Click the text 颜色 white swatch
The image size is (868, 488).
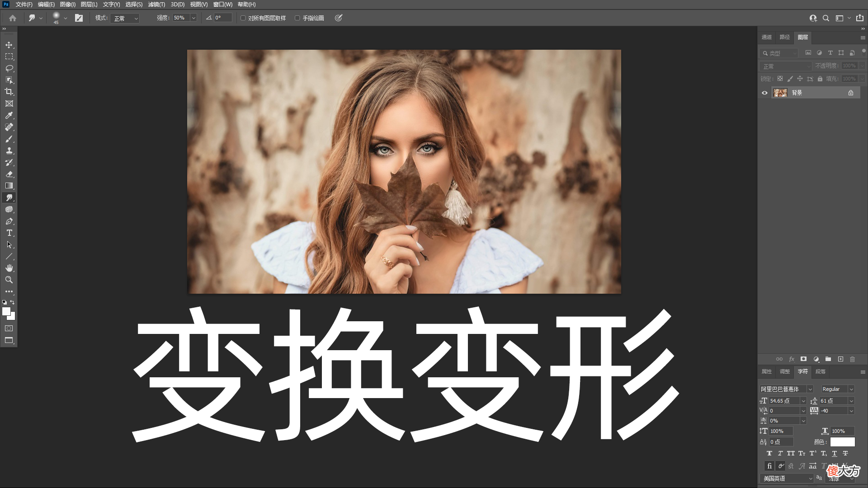[x=842, y=442]
